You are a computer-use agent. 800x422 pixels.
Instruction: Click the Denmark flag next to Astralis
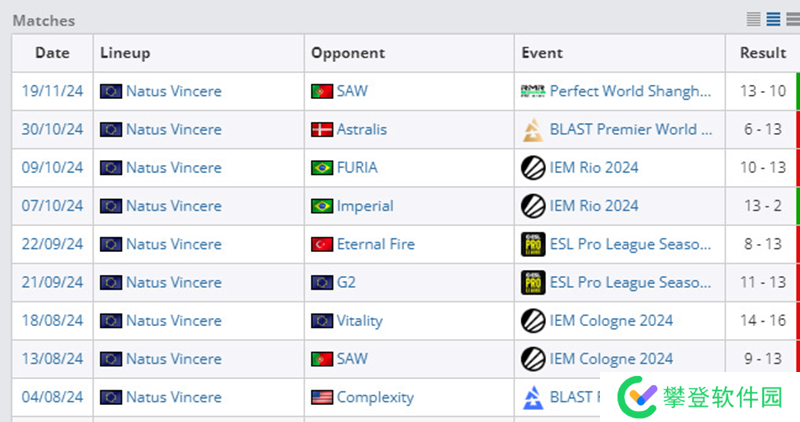[x=321, y=129]
